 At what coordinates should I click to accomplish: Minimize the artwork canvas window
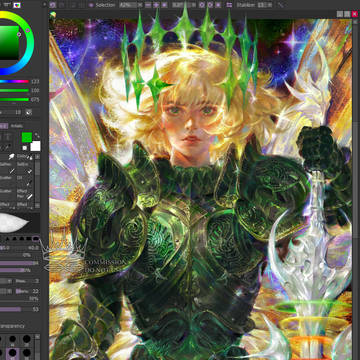340,14
